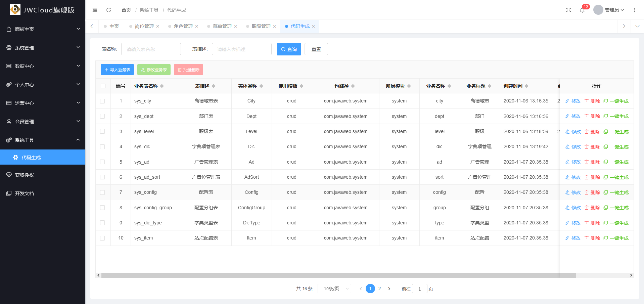Collapse the 系统工具 sidebar menu
The width and height of the screenshot is (644, 304).
point(43,140)
